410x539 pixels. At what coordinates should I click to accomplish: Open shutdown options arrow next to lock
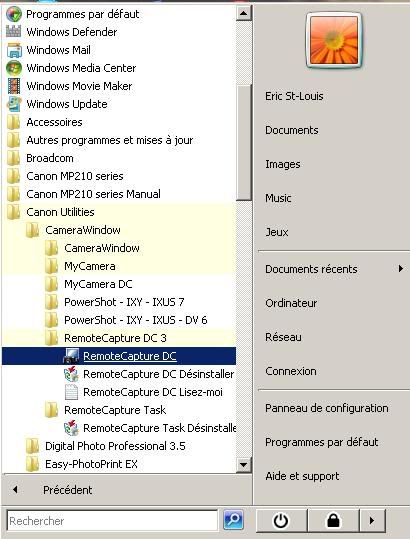[373, 520]
